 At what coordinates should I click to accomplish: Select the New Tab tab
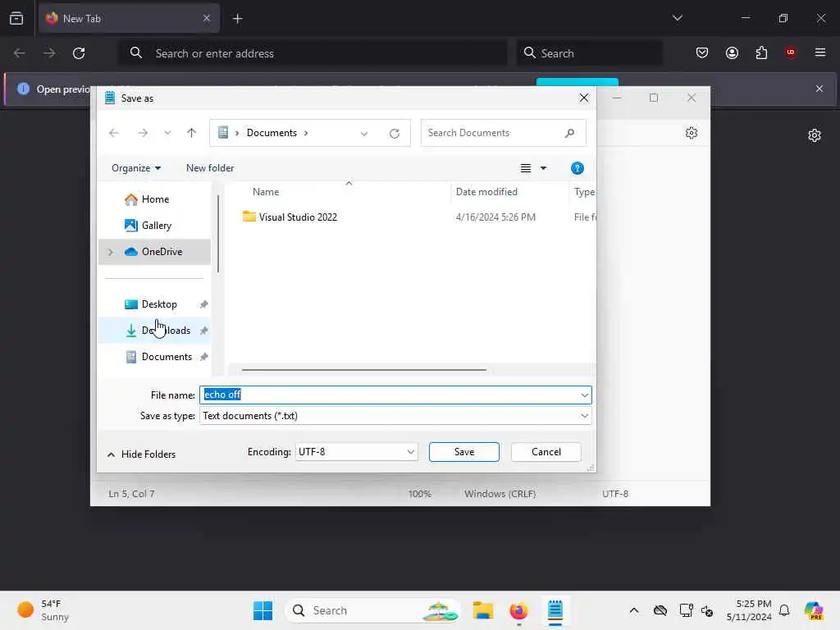129,18
